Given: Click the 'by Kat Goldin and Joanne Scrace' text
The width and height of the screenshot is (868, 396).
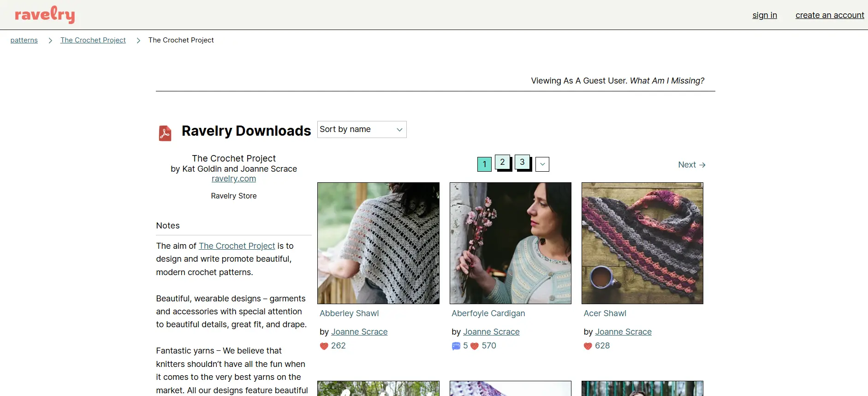Looking at the screenshot, I should click(234, 169).
